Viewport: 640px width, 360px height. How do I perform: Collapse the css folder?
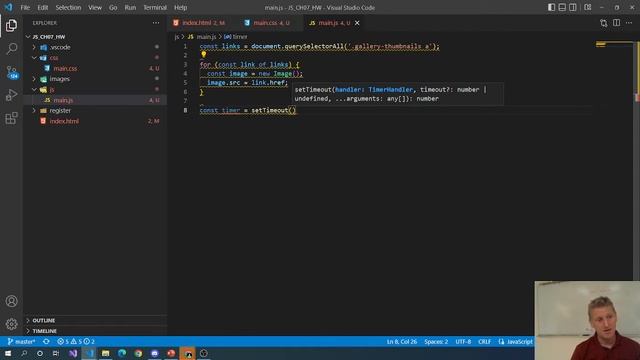coord(95,58)
